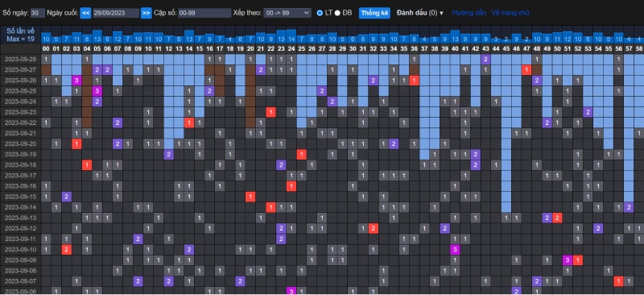The height and width of the screenshot is (295, 644).
Task: Select column header 47
Action: click(x=526, y=48)
